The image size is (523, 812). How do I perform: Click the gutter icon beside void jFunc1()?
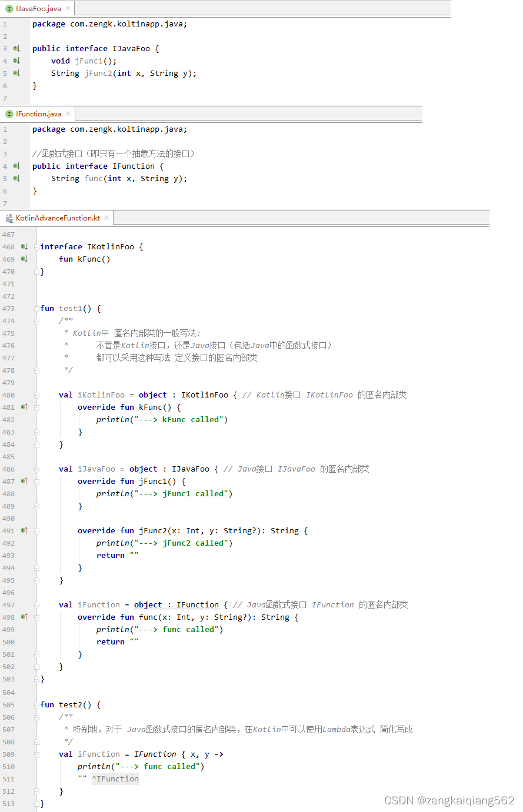tap(16, 61)
